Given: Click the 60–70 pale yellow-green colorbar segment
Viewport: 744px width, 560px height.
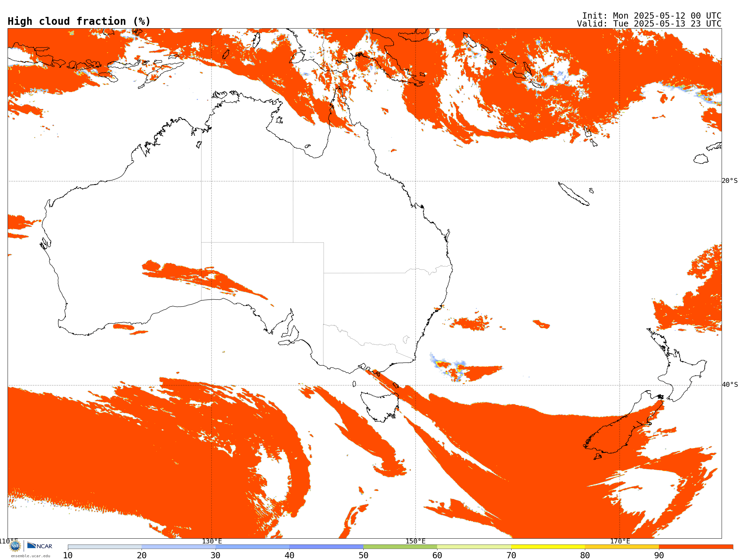Looking at the screenshot, I should click(474, 547).
